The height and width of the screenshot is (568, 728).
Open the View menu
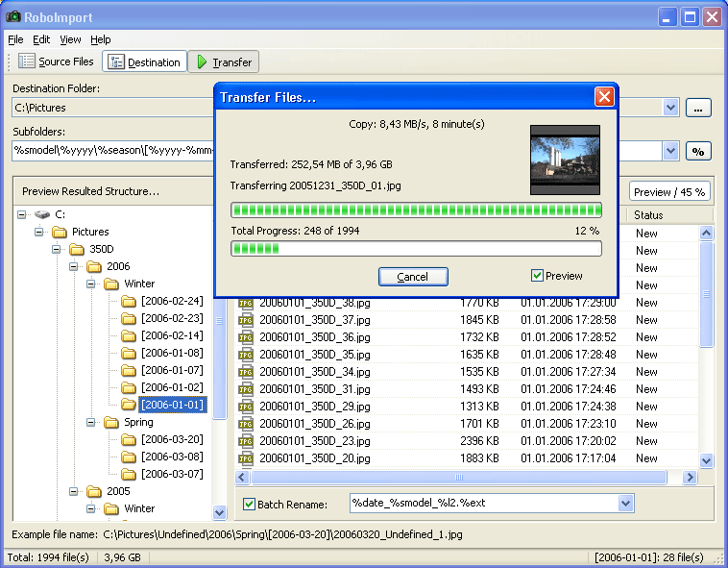click(70, 39)
